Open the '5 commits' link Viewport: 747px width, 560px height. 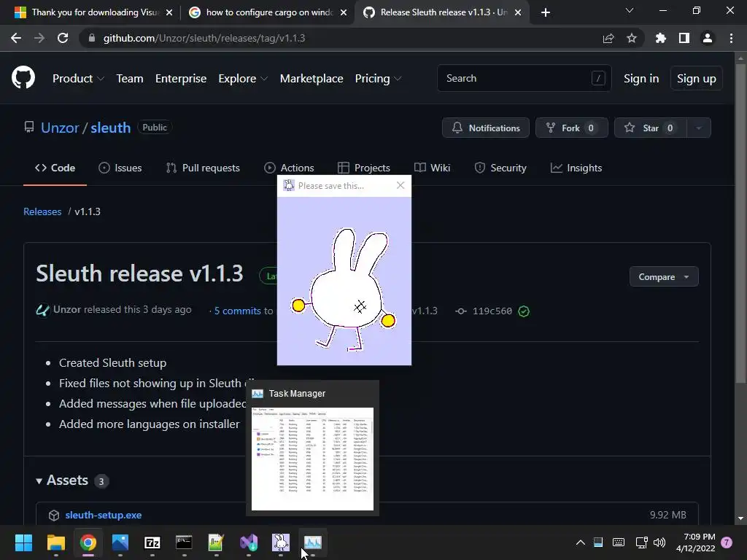click(237, 311)
